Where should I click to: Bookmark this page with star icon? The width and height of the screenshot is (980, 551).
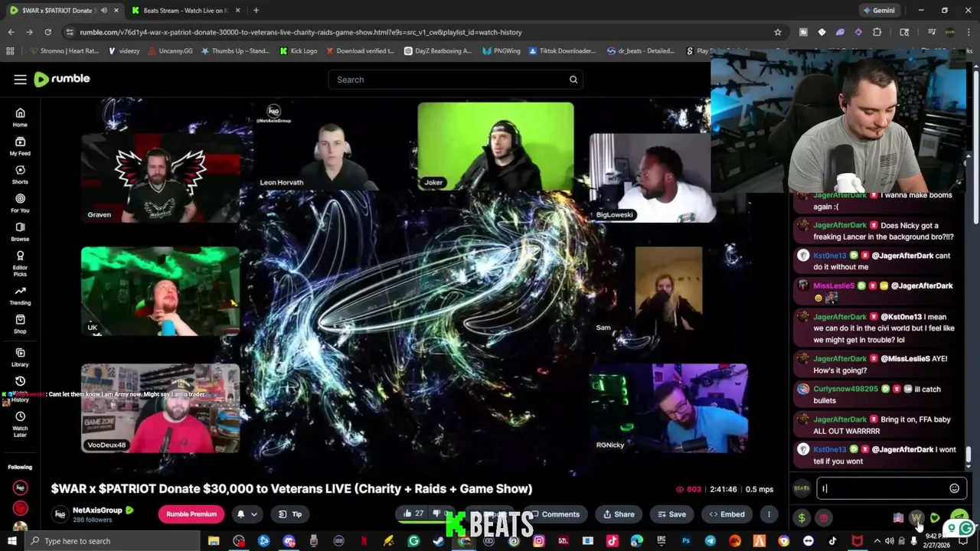coord(778,32)
